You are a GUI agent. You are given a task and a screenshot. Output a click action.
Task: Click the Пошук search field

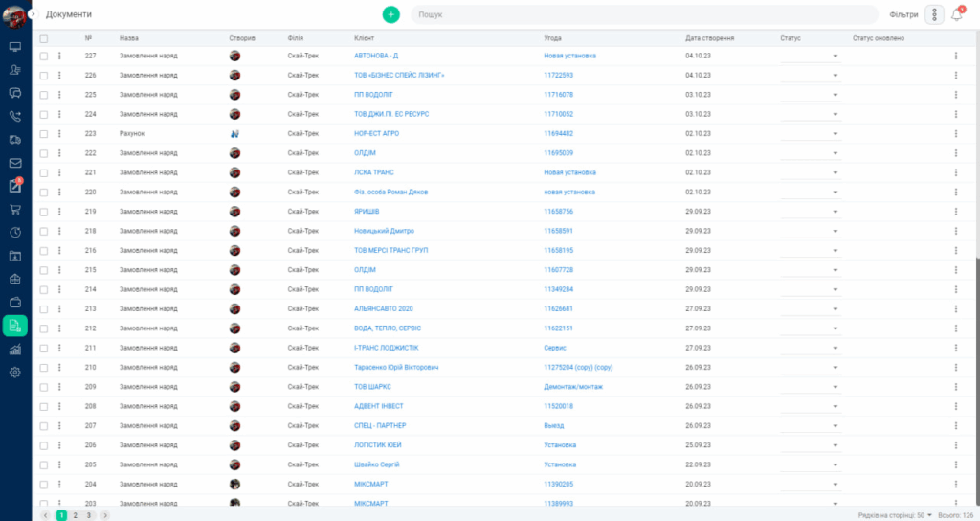(643, 14)
